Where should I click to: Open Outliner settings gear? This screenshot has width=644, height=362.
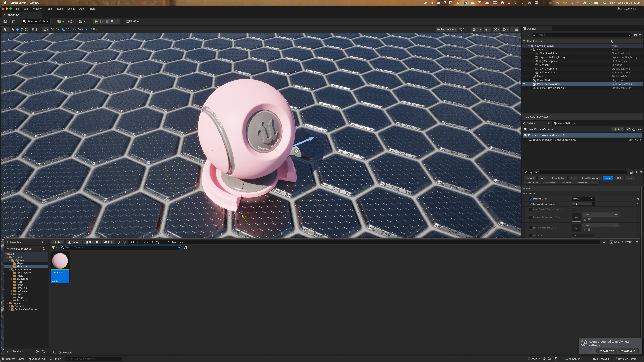(x=640, y=35)
